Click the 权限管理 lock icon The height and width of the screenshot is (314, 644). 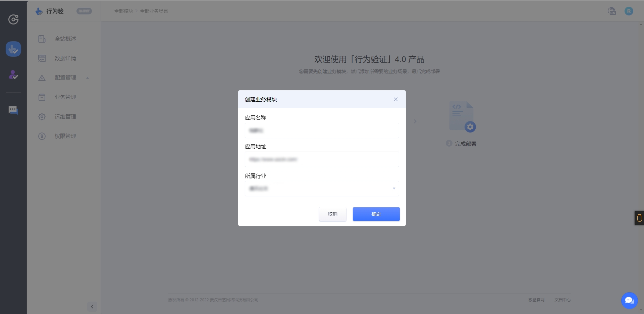coord(42,136)
